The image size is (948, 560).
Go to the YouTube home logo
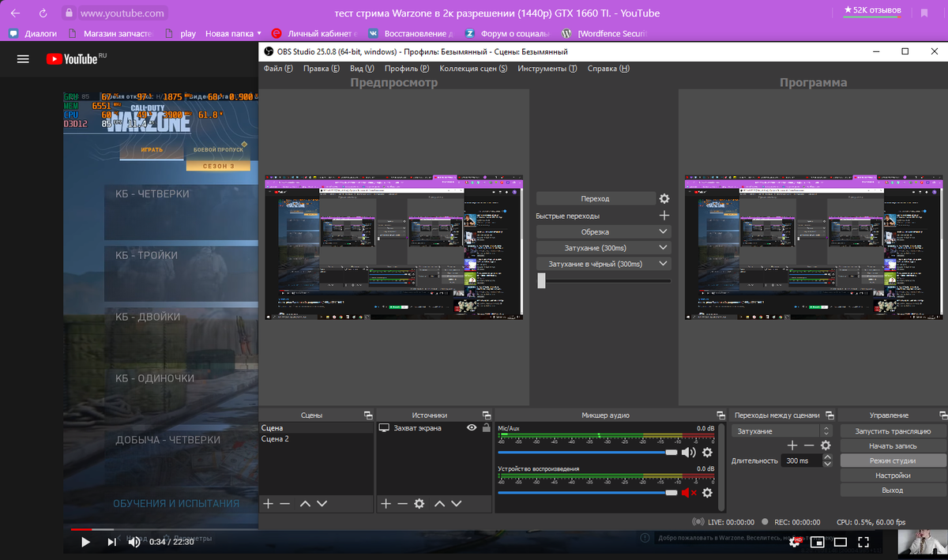(x=76, y=59)
